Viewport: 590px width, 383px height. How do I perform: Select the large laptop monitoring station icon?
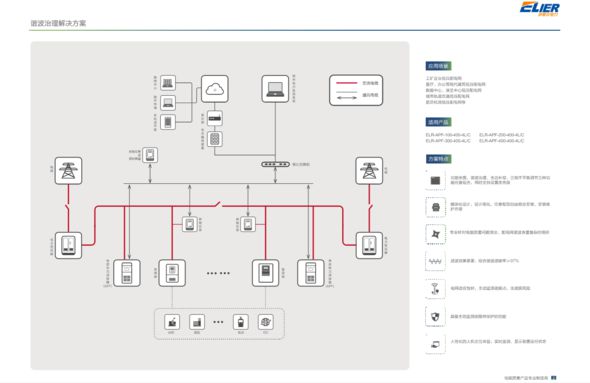click(x=275, y=89)
